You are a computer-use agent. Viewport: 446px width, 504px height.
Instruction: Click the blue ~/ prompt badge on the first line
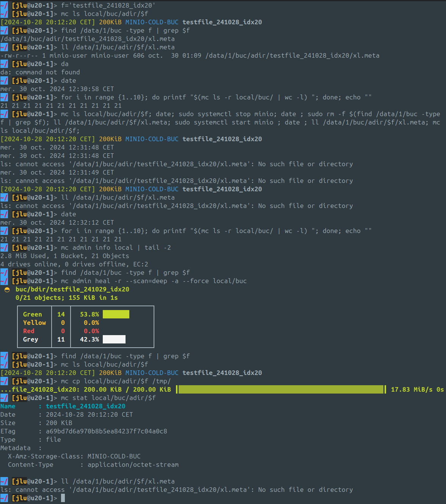click(4, 5)
